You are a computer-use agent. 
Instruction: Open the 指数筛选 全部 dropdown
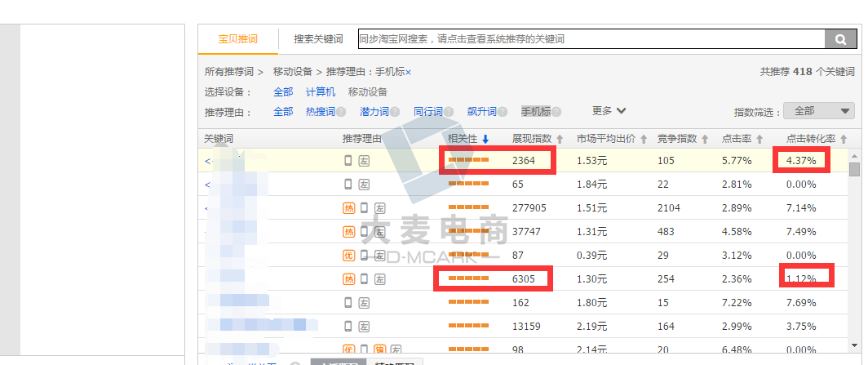(817, 111)
